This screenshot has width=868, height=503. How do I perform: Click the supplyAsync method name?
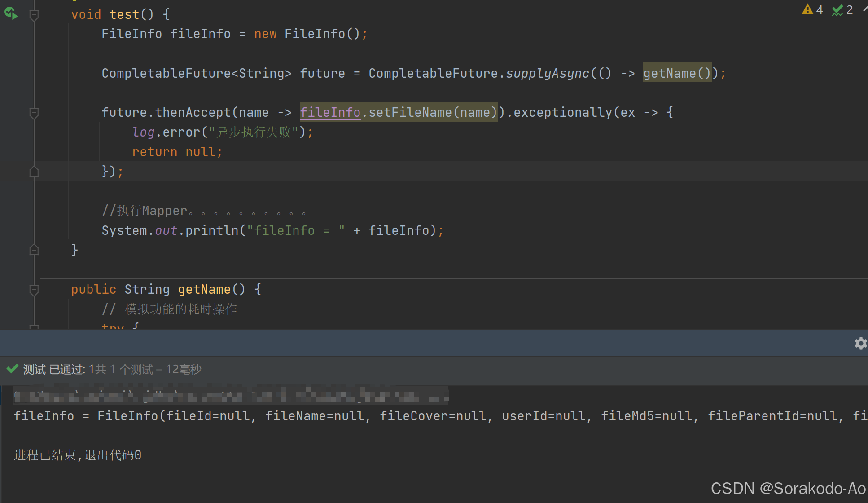coord(547,73)
